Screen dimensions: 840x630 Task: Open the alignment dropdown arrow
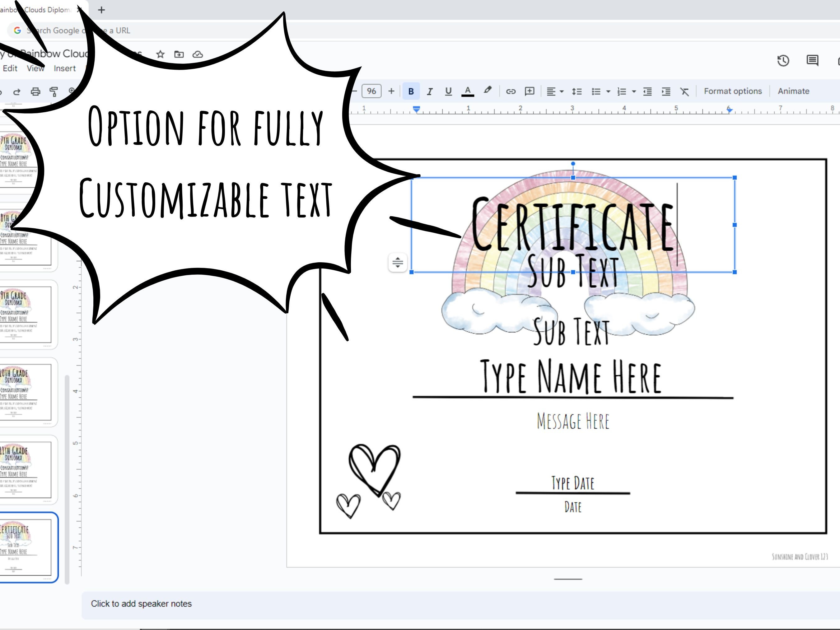561,91
